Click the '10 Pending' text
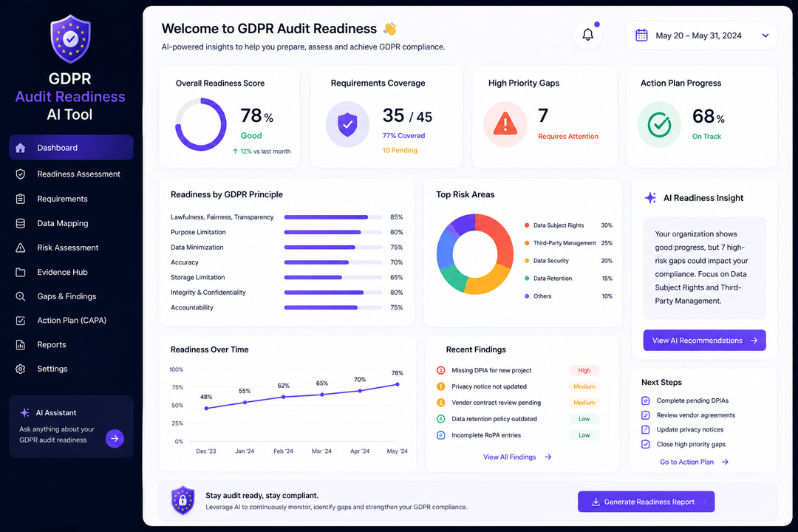This screenshot has height=532, width=798. (x=400, y=150)
